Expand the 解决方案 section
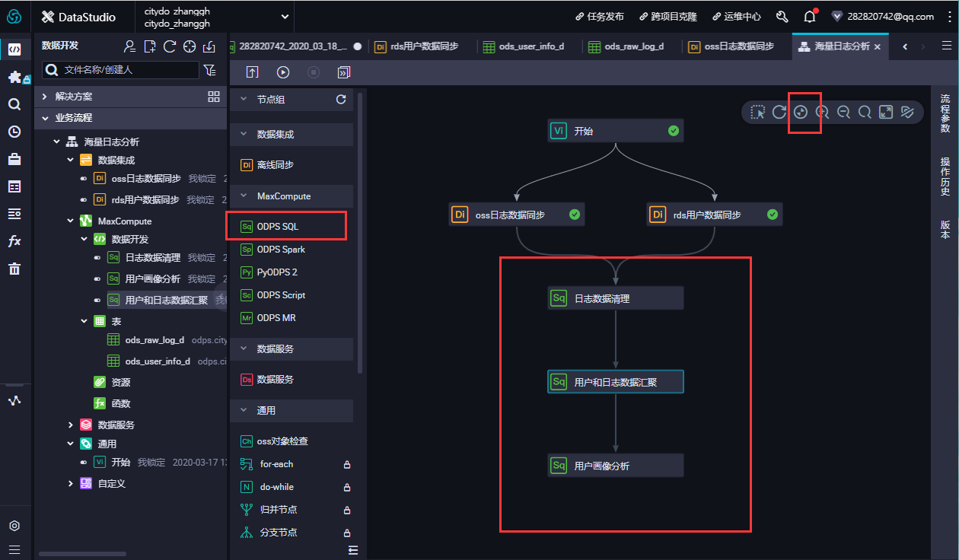This screenshot has height=560, width=959. pyautogui.click(x=46, y=97)
